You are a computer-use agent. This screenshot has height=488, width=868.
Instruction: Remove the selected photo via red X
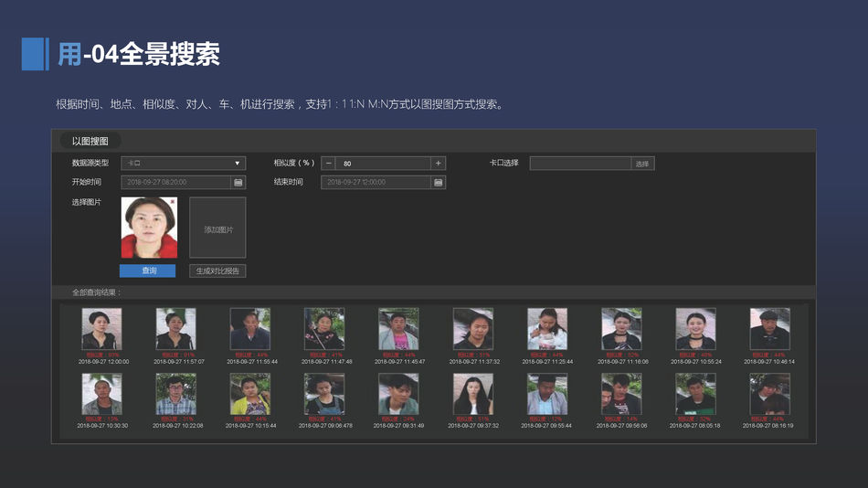point(171,202)
